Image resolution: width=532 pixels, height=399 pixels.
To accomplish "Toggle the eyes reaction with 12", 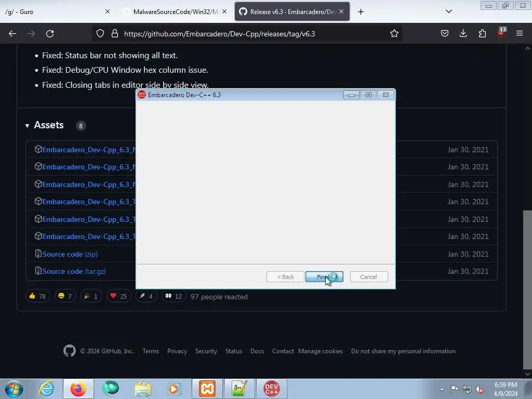I will tap(174, 296).
